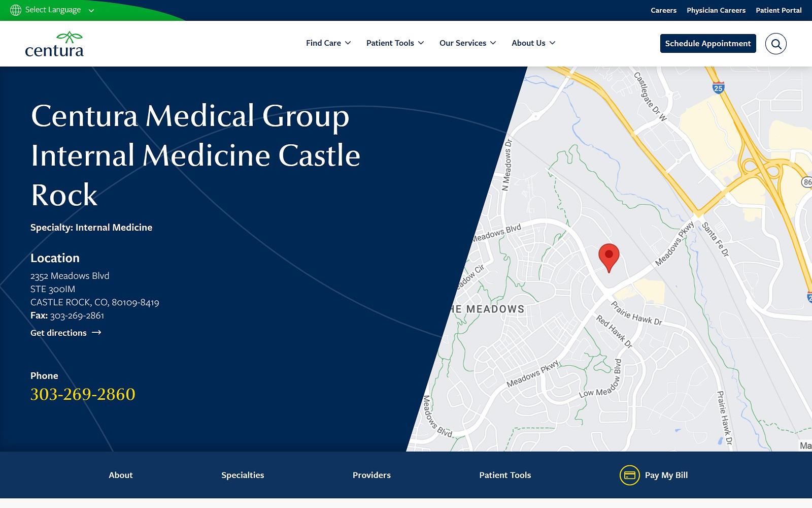Click the I-25 highway shield on map
Viewport: 812px width, 508px height.
pos(718,87)
